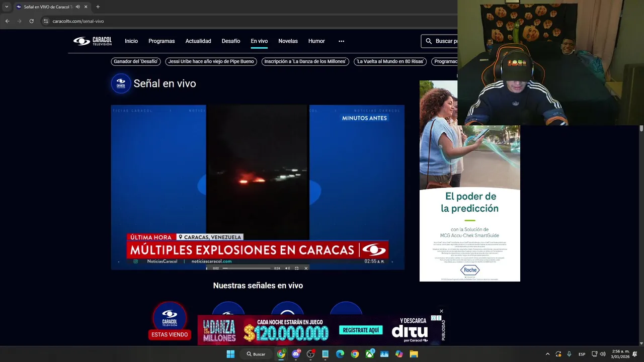The height and width of the screenshot is (362, 644).
Task: Click the REGÍSTRATE AQUÍ button in the banner
Action: pyautogui.click(x=361, y=330)
